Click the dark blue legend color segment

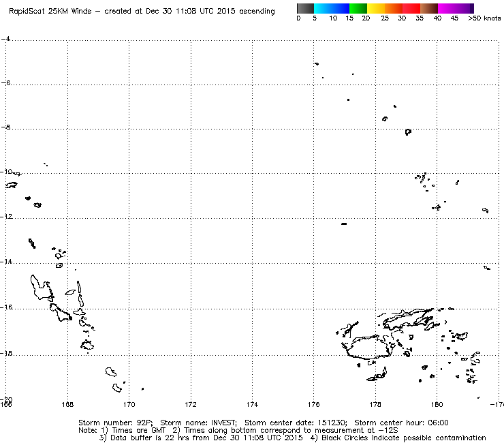pyautogui.click(x=341, y=8)
